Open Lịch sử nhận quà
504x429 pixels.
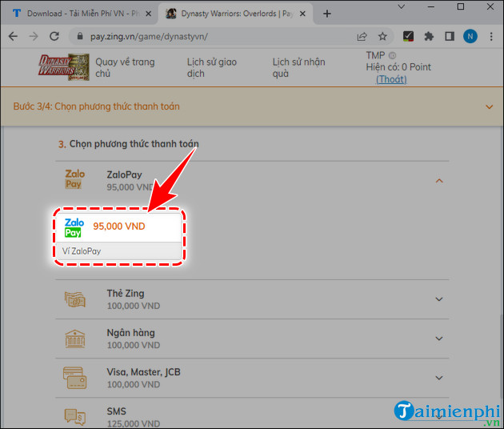pos(298,67)
